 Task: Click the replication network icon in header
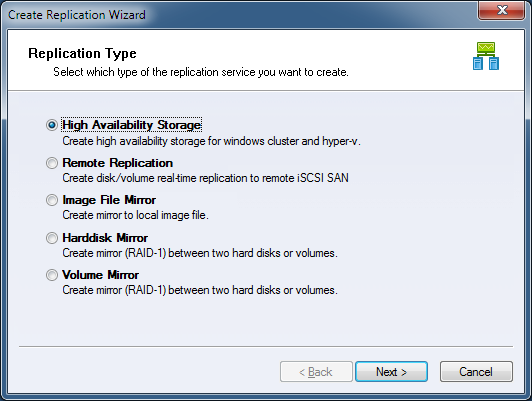[486, 56]
